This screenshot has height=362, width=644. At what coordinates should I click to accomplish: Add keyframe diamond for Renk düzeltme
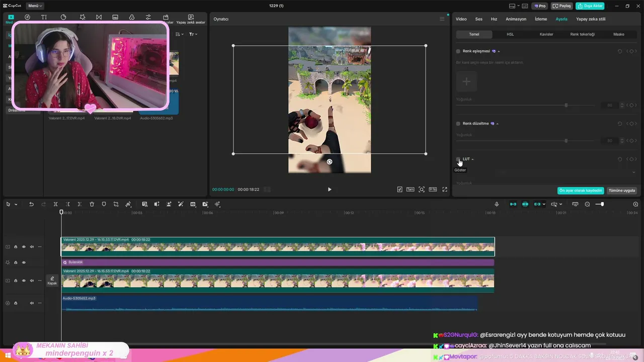(x=631, y=124)
